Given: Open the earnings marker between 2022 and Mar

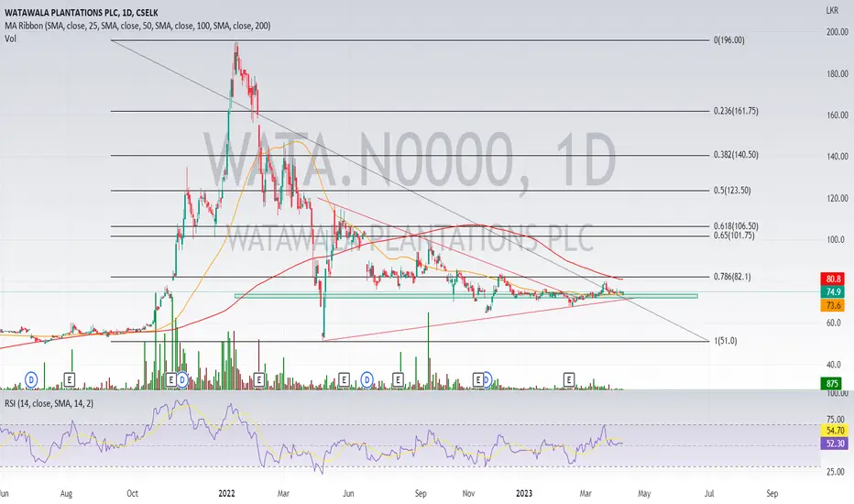Looking at the screenshot, I should (x=258, y=379).
